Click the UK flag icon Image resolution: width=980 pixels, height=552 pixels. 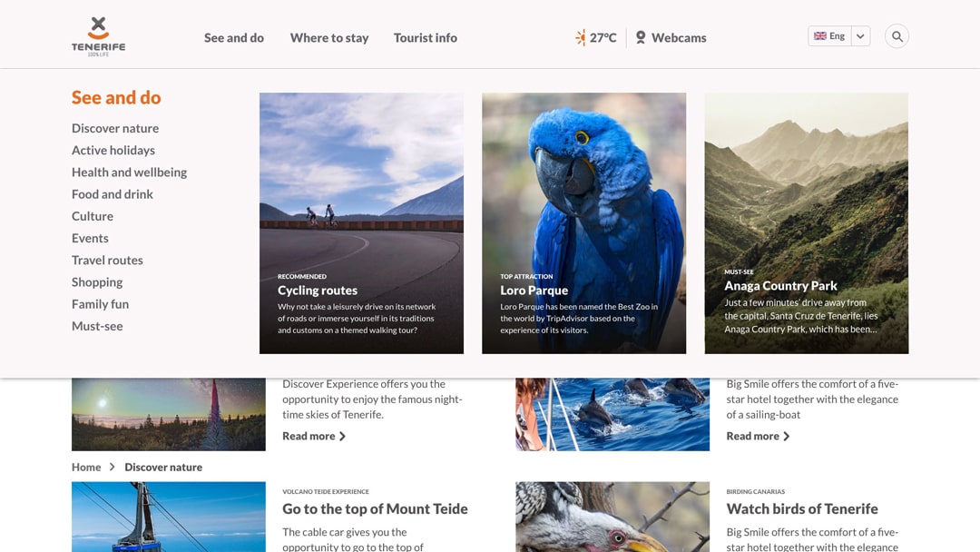[820, 36]
